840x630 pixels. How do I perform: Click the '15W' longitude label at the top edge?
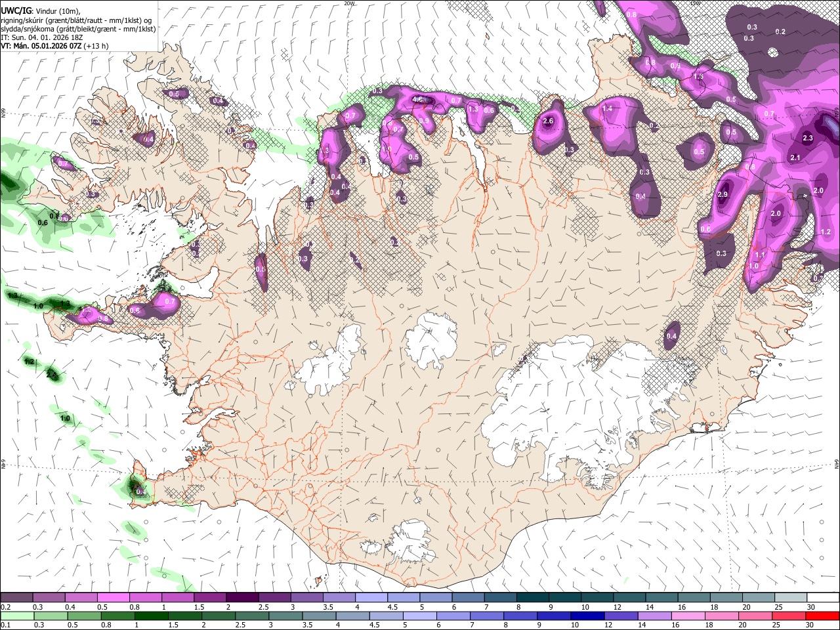click(696, 3)
